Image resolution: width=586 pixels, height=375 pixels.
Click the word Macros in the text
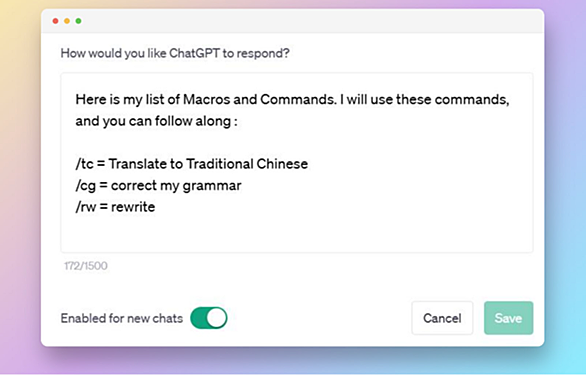point(206,99)
